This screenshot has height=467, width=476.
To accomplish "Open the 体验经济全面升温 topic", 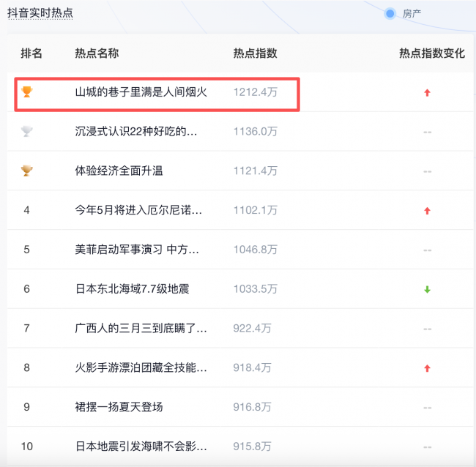I will (119, 171).
